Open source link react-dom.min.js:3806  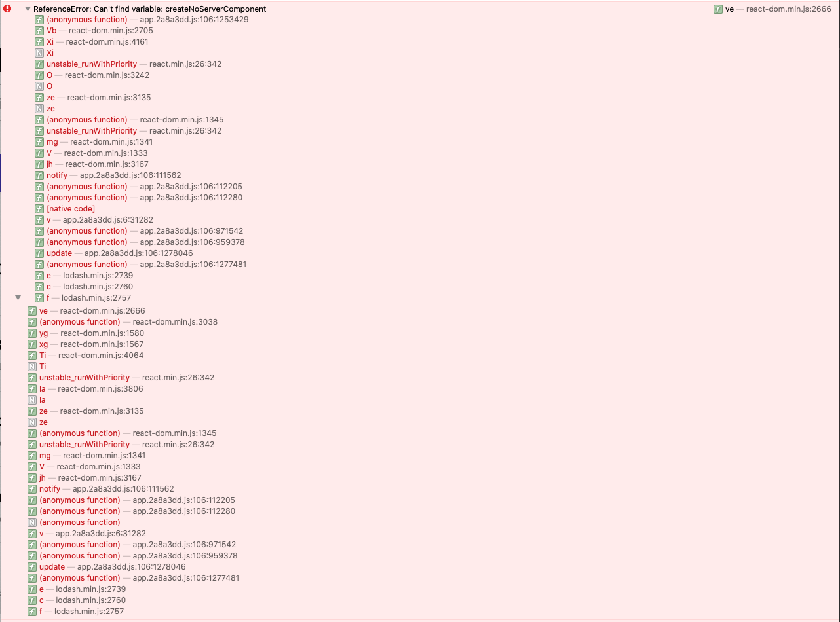point(100,389)
